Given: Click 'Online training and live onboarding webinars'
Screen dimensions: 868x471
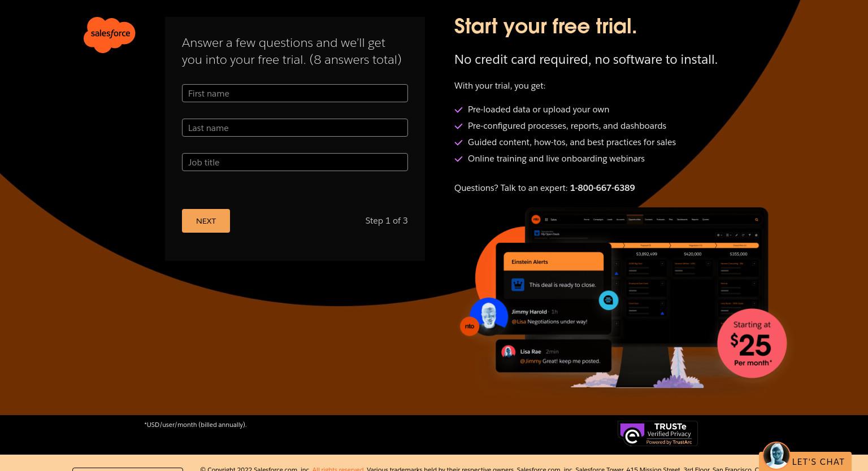Looking at the screenshot, I should [x=556, y=159].
